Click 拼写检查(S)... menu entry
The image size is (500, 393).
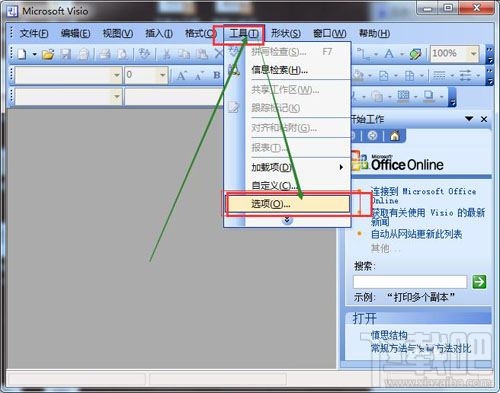pyautogui.click(x=288, y=52)
